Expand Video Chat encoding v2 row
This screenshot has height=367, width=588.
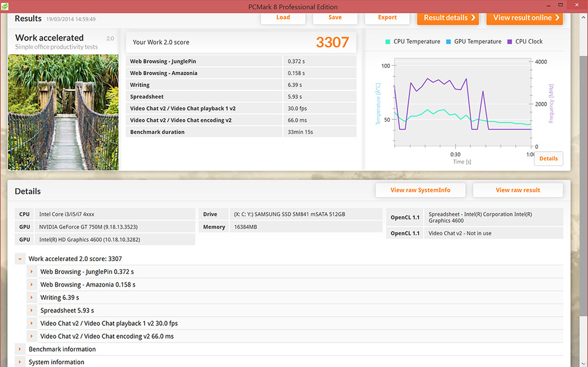click(x=32, y=336)
